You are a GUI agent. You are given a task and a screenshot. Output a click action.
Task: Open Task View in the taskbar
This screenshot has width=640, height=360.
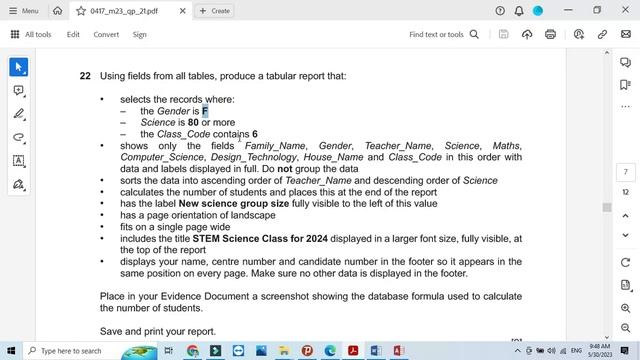tap(169, 351)
